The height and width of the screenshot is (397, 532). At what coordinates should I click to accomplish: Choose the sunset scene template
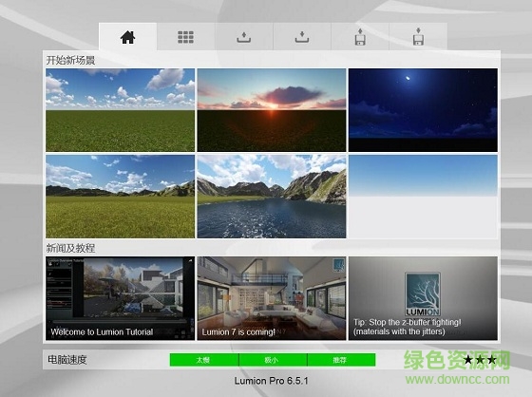click(272, 110)
